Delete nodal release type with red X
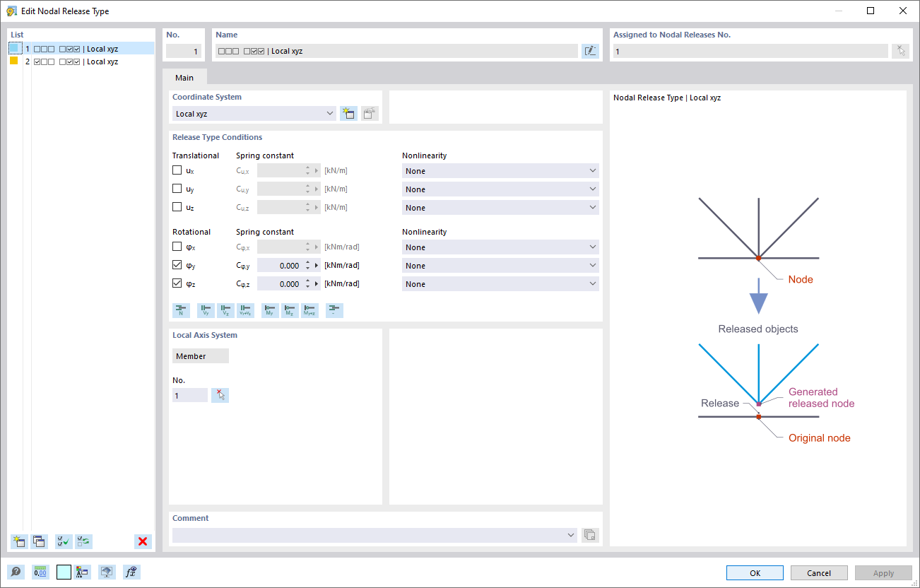 [142, 541]
